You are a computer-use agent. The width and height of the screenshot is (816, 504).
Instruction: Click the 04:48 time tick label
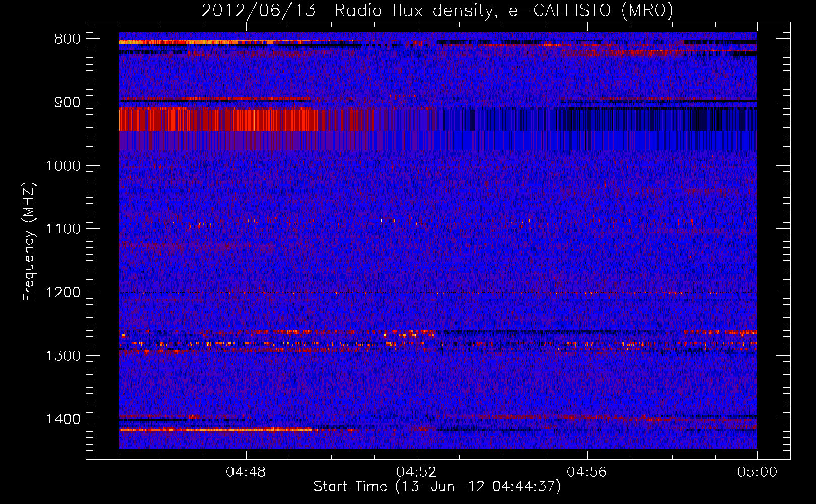246,472
